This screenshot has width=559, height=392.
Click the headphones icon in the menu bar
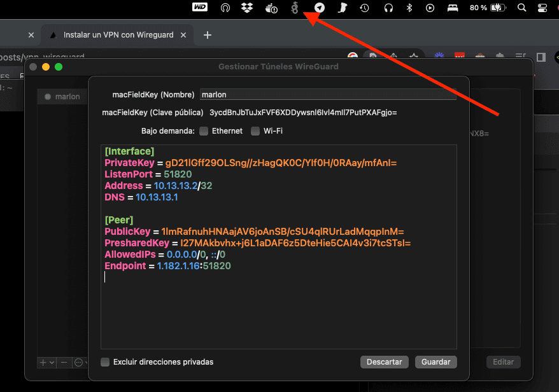click(x=388, y=8)
